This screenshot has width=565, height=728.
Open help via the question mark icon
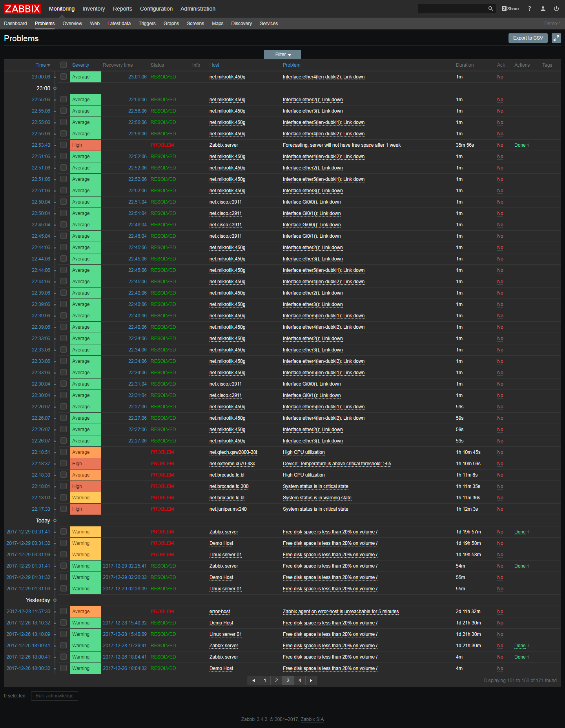tap(529, 9)
